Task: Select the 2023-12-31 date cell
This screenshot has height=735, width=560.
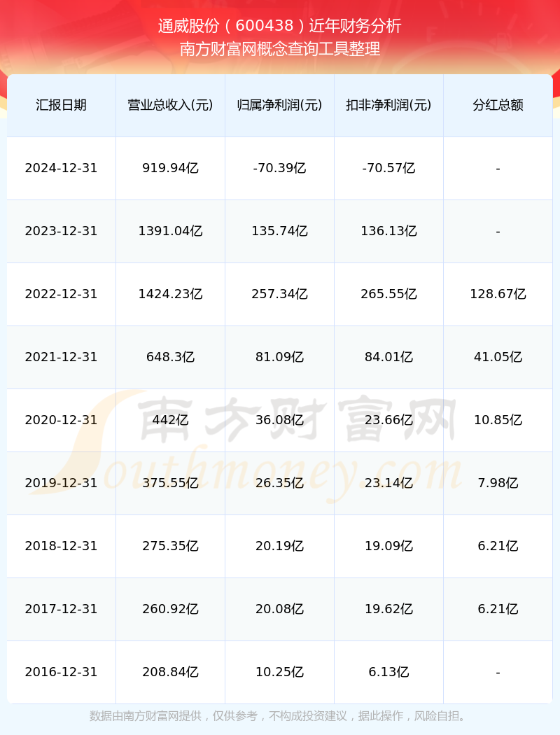Action: (62, 231)
